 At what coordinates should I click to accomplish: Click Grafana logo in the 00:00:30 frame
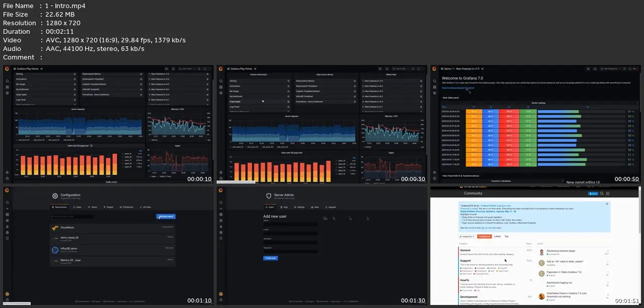click(221, 69)
